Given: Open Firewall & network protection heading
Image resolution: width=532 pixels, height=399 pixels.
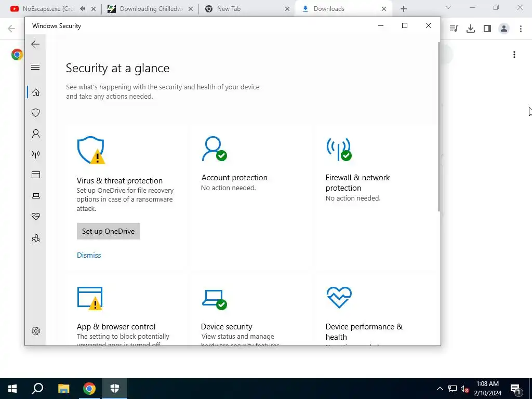Looking at the screenshot, I should tap(357, 182).
